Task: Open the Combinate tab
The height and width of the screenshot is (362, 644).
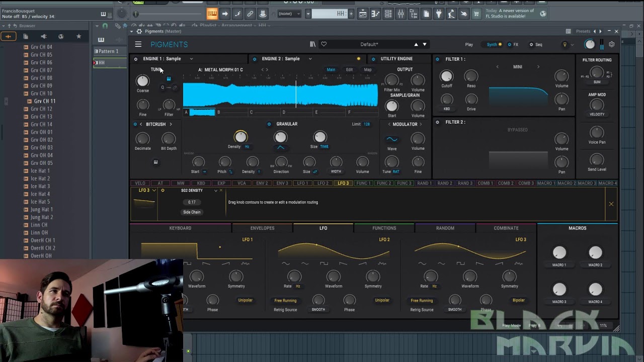Action: click(506, 228)
